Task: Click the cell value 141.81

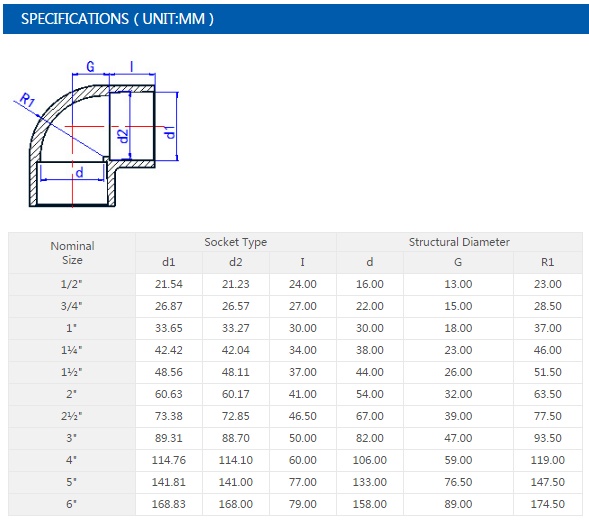Action: click(169, 482)
